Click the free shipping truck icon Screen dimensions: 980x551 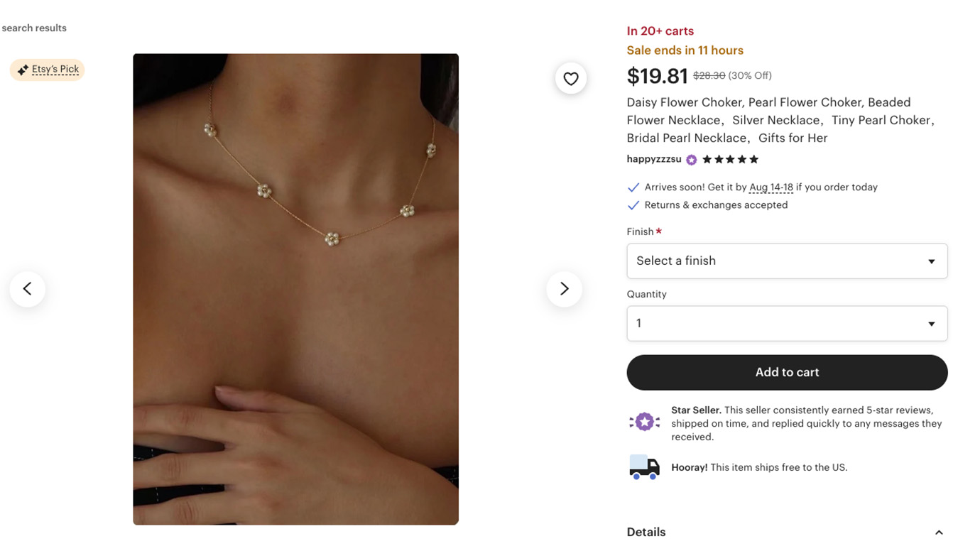tap(643, 467)
